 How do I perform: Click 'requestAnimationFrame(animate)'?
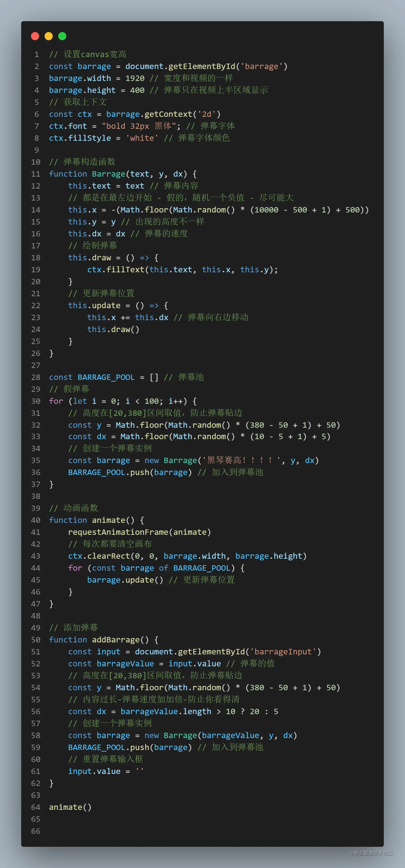point(139,532)
